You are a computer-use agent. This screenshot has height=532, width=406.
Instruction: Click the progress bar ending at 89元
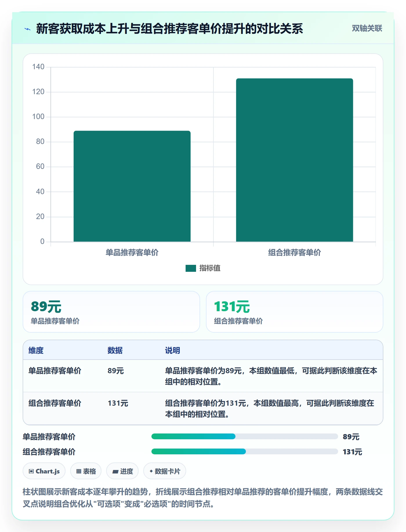tap(245, 436)
